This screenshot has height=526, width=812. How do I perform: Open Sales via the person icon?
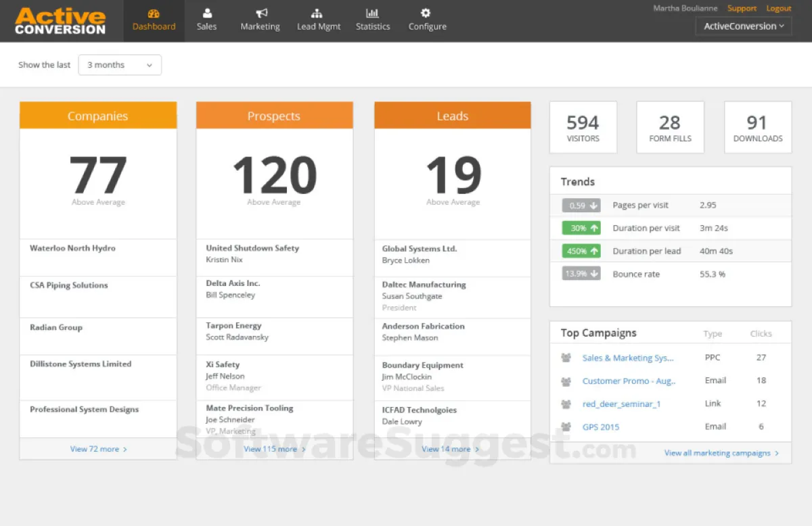pos(206,14)
